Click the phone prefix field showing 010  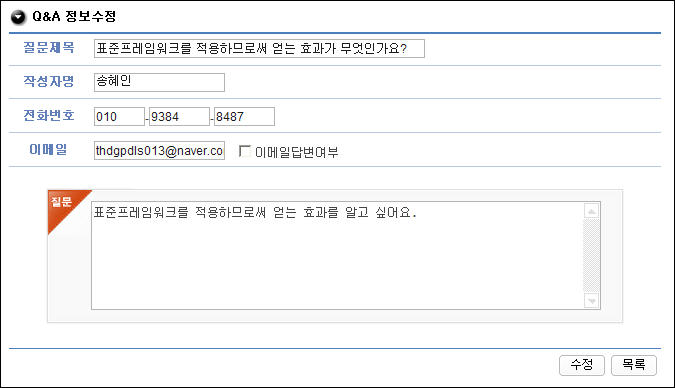pyautogui.click(x=119, y=117)
